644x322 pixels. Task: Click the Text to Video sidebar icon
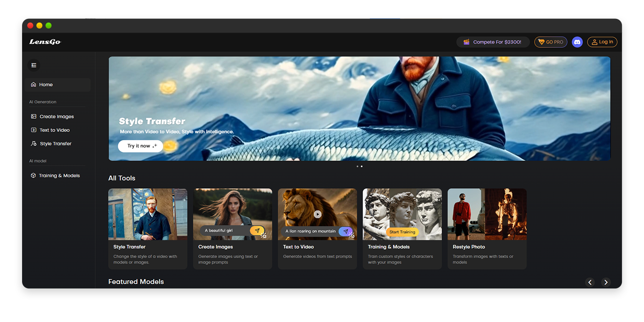click(34, 130)
